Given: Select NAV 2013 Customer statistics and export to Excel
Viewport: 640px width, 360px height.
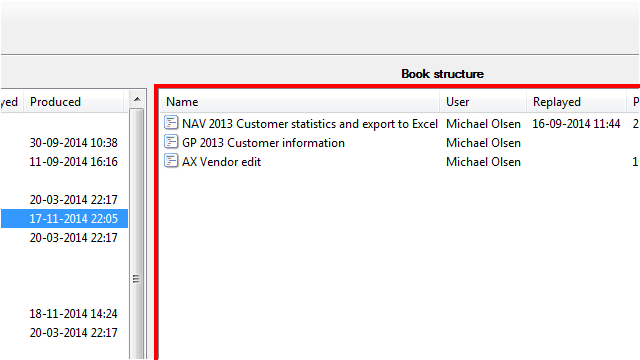Looking at the screenshot, I should pyautogui.click(x=310, y=124).
